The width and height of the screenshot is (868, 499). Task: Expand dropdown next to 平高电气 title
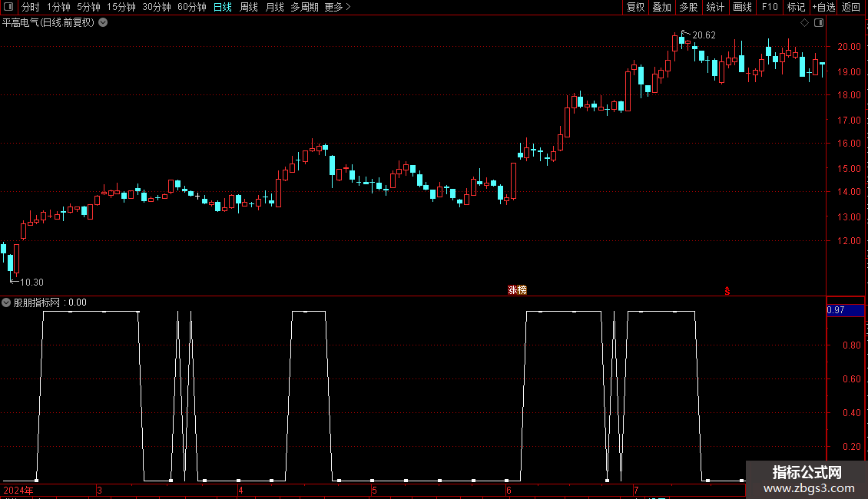(103, 23)
